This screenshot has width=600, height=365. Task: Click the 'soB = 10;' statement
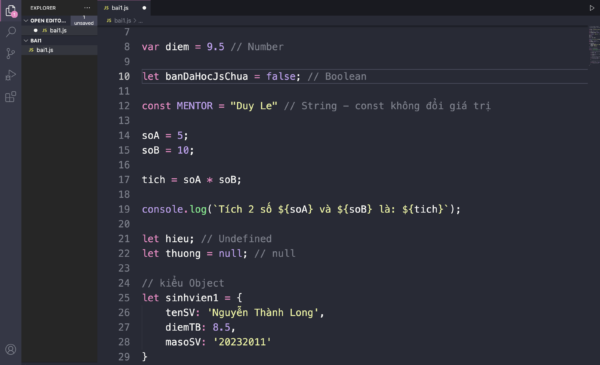(x=168, y=150)
